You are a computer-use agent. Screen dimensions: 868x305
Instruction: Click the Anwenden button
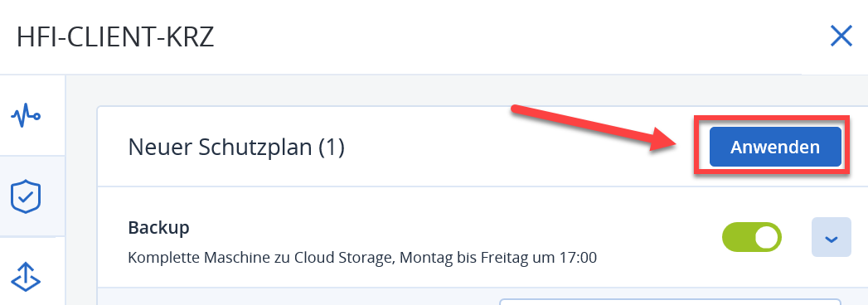pos(775,148)
